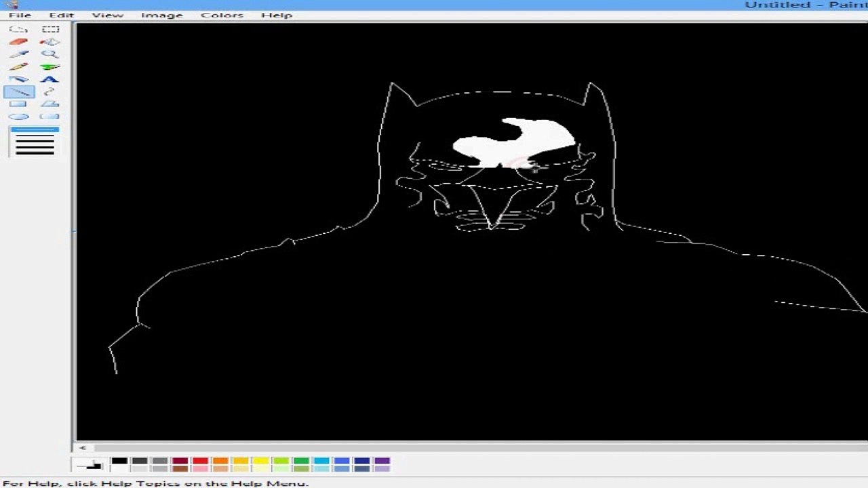Choose the turquoise cyan color swatch

[321, 461]
